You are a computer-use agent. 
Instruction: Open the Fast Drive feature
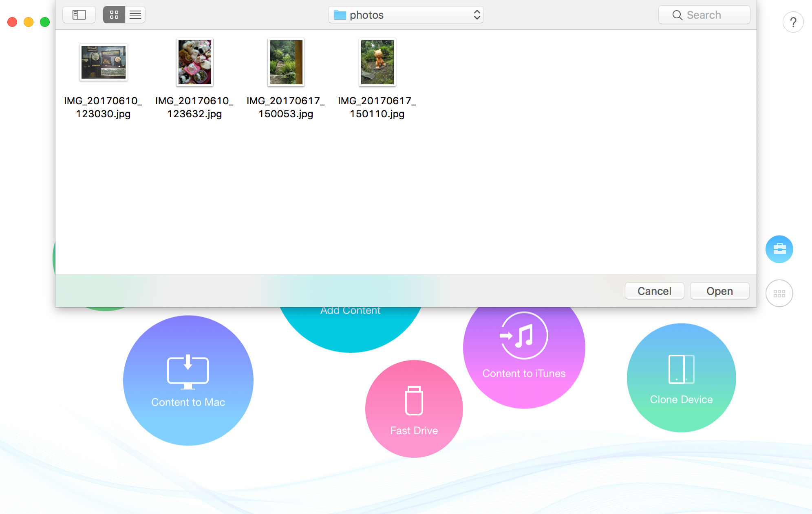click(x=414, y=409)
